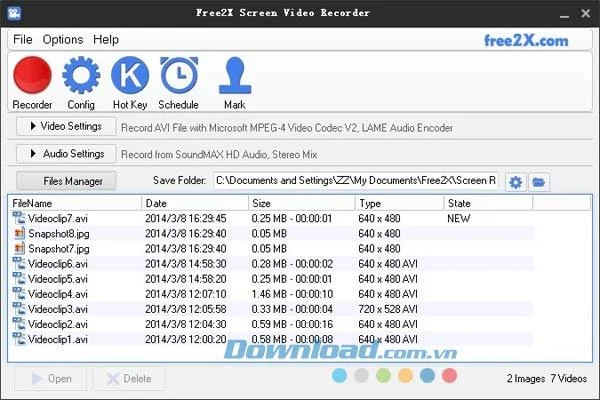This screenshot has height=400, width=600.
Task: Expand the Video Settings section
Action: click(66, 126)
